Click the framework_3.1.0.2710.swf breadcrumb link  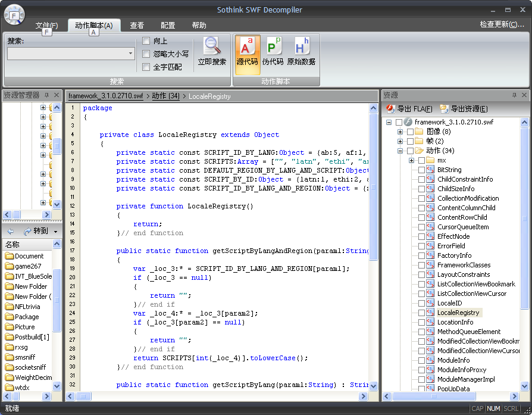[x=106, y=96]
